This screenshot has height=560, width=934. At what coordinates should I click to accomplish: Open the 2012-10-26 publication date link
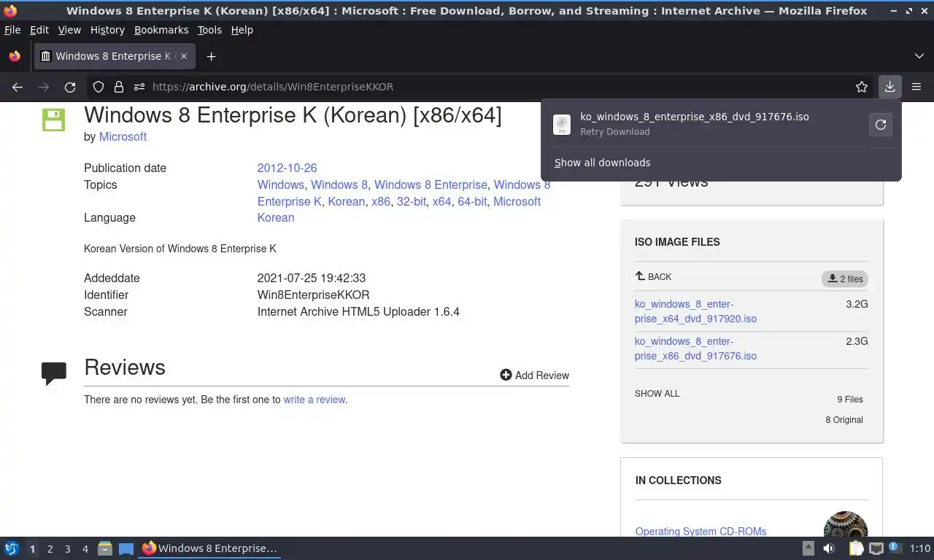tap(287, 168)
